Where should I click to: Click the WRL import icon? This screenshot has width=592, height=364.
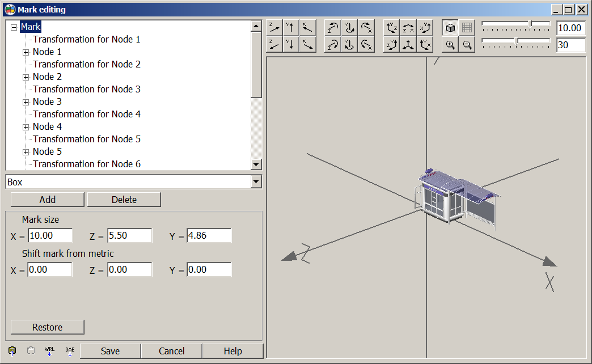49,351
